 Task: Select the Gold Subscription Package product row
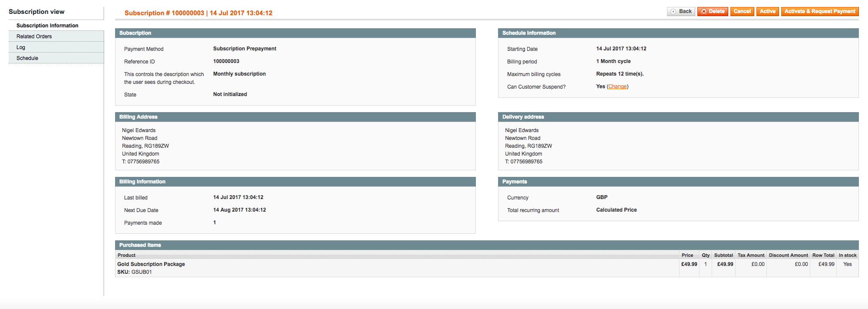pos(151,264)
